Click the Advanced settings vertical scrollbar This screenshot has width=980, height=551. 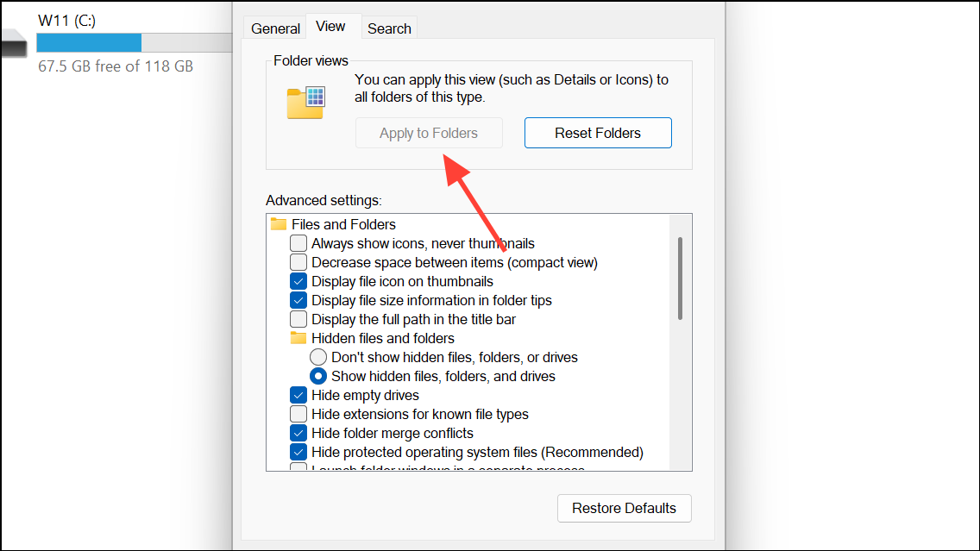[680, 279]
